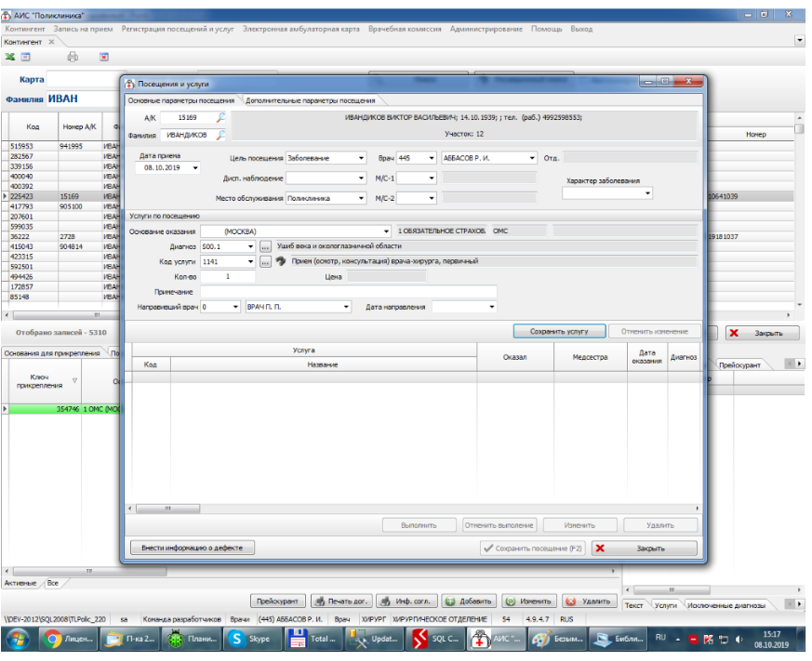This screenshot has width=812, height=661.
Task: Click Удалить button with red icon at bottom
Action: 590,601
